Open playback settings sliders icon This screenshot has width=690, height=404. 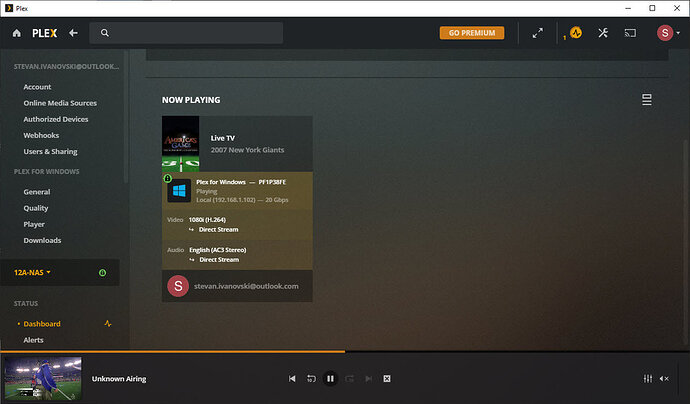[648, 379]
